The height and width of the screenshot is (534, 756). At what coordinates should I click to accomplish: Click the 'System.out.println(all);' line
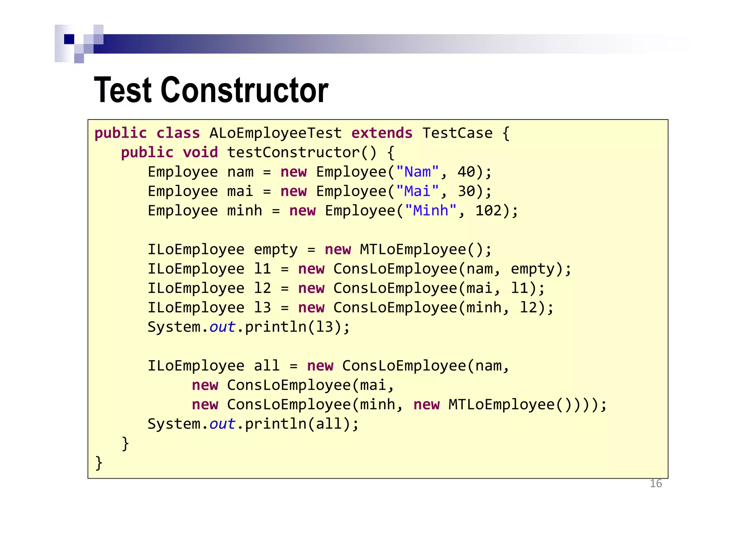(x=253, y=424)
